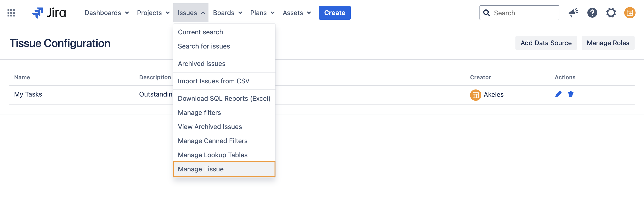Open the Boards dropdown

point(227,13)
